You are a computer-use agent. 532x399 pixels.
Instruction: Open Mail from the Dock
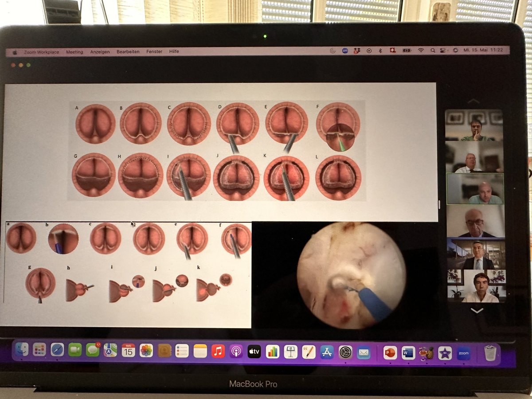click(x=364, y=352)
